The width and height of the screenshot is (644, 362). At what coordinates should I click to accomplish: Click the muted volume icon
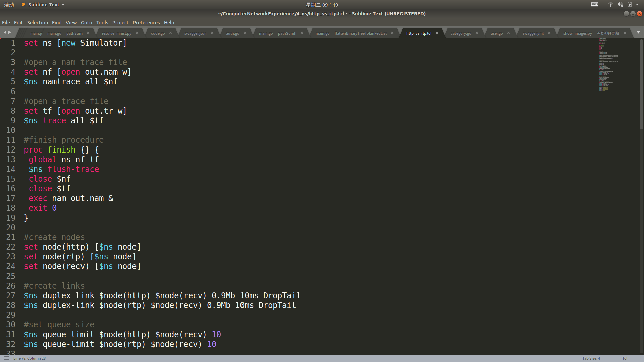coord(620,5)
